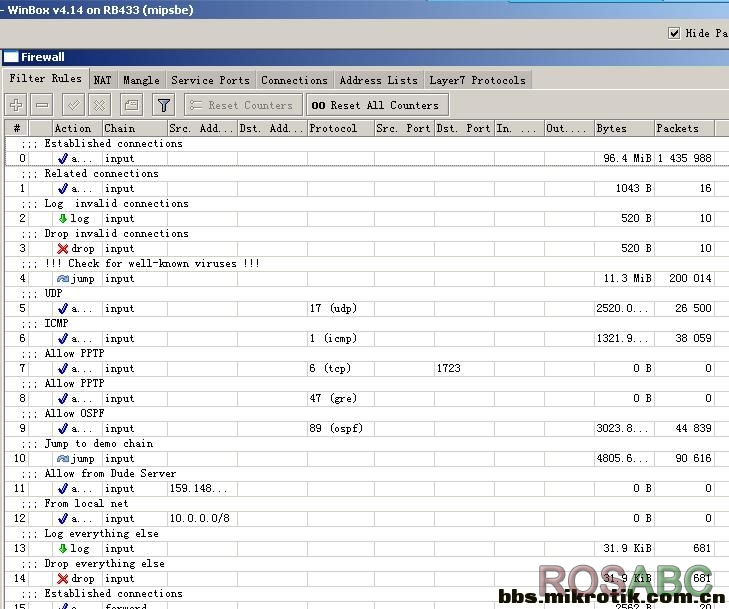The height and width of the screenshot is (609, 729).
Task: Sort by the Protocol column header
Action: (341, 128)
